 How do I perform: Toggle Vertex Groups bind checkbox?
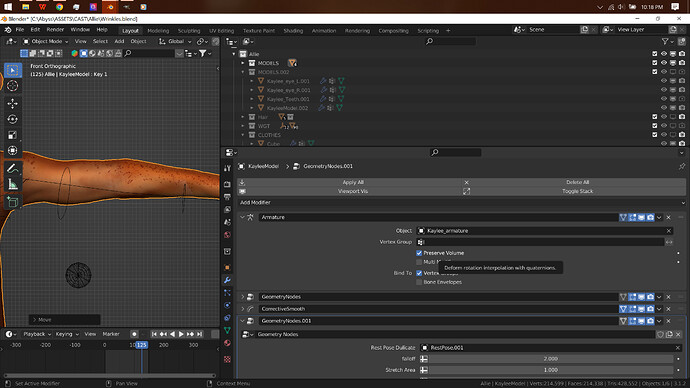point(419,273)
